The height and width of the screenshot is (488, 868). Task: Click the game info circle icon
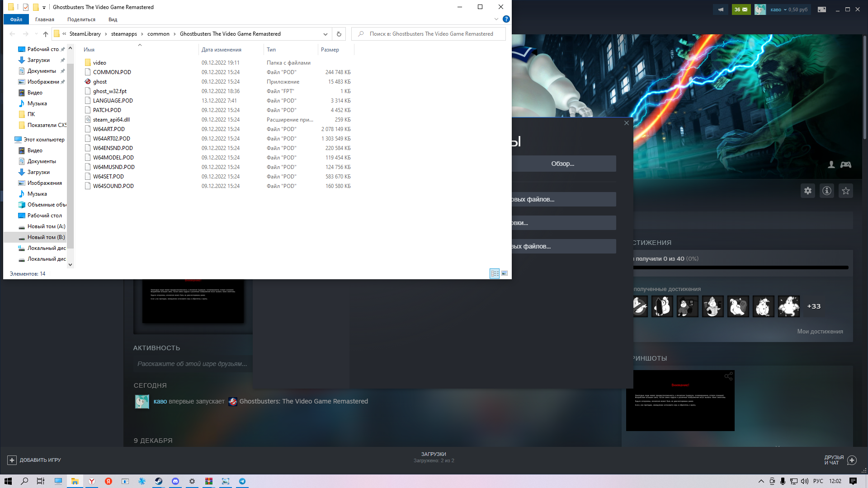(827, 191)
